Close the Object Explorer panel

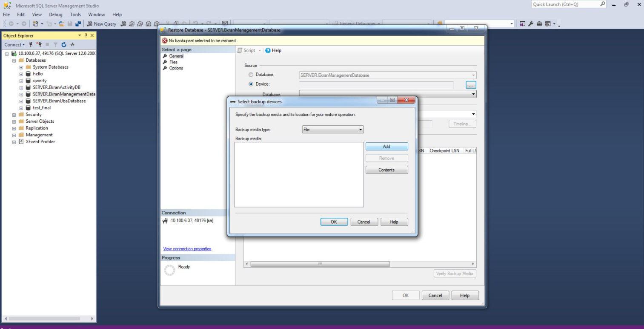pyautogui.click(x=92, y=35)
